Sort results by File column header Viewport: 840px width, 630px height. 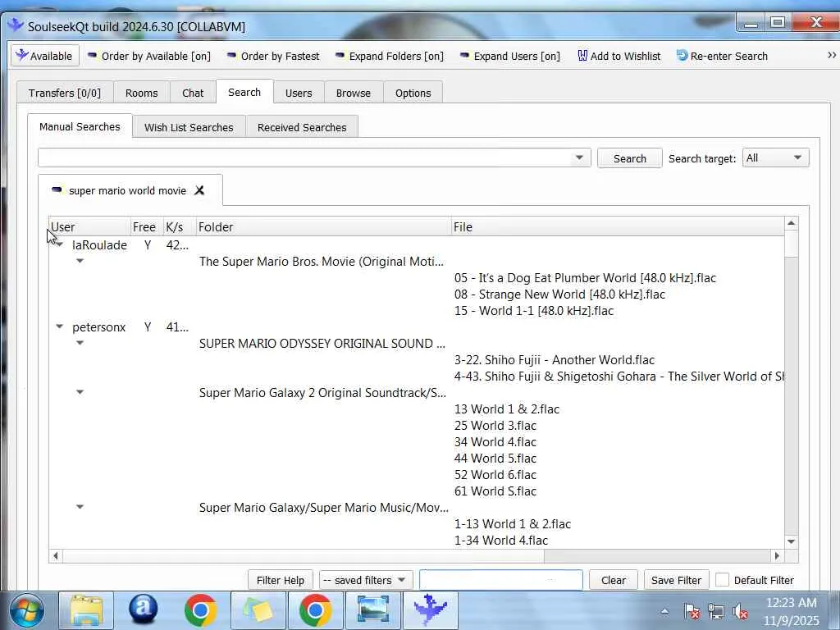click(617, 226)
